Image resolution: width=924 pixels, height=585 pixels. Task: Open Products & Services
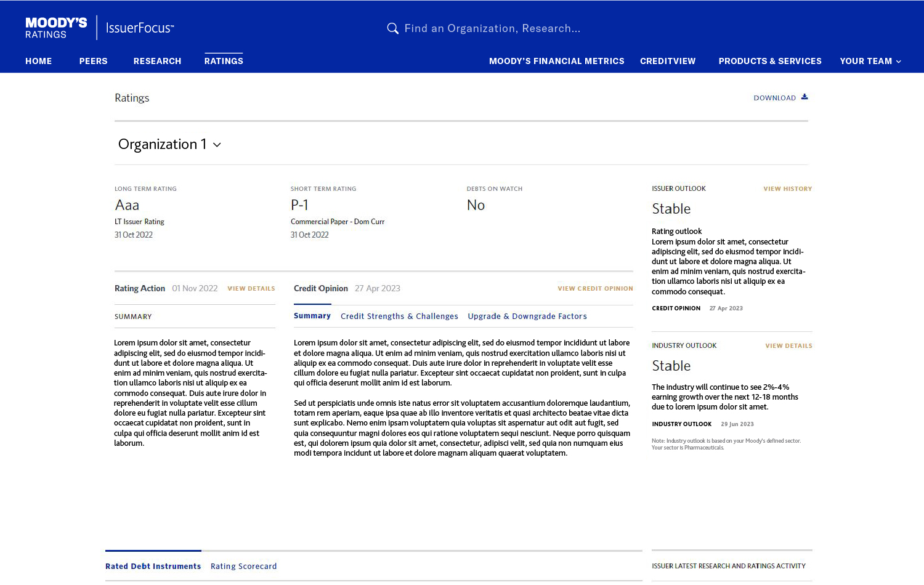point(770,61)
